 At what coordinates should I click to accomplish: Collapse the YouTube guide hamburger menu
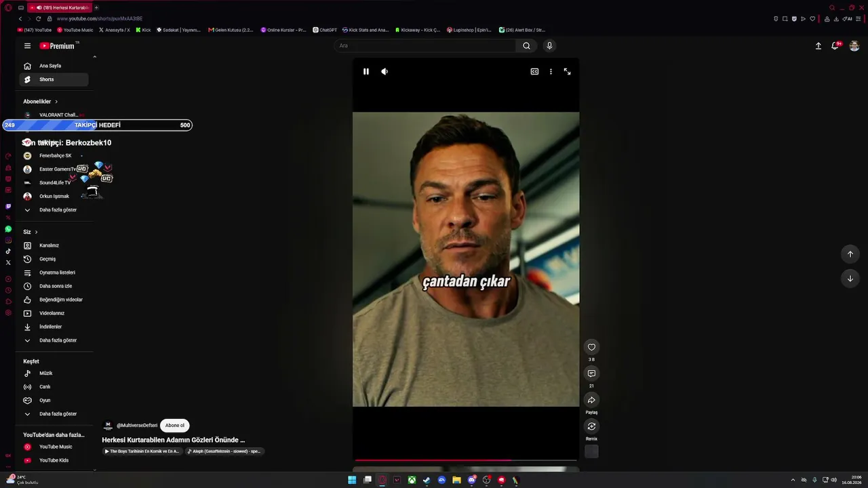click(27, 46)
